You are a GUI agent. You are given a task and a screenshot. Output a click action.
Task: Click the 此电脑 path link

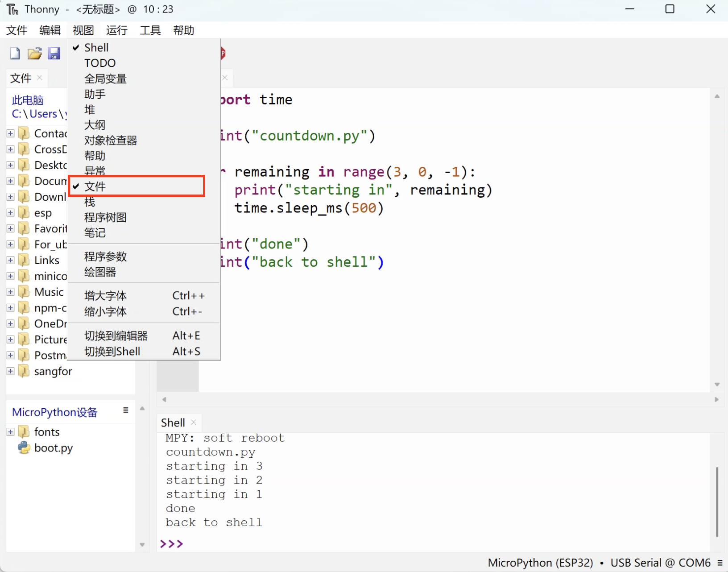click(x=28, y=100)
